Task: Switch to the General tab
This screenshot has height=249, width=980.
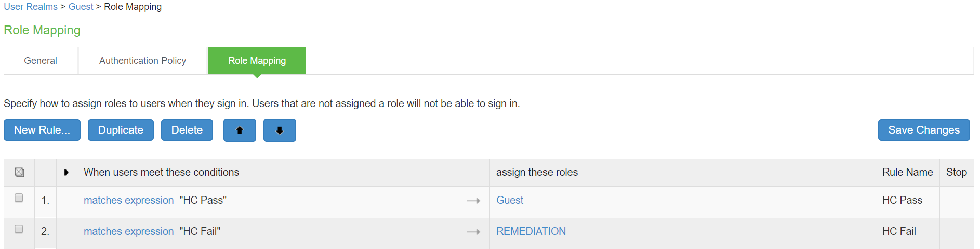Action: pos(41,61)
